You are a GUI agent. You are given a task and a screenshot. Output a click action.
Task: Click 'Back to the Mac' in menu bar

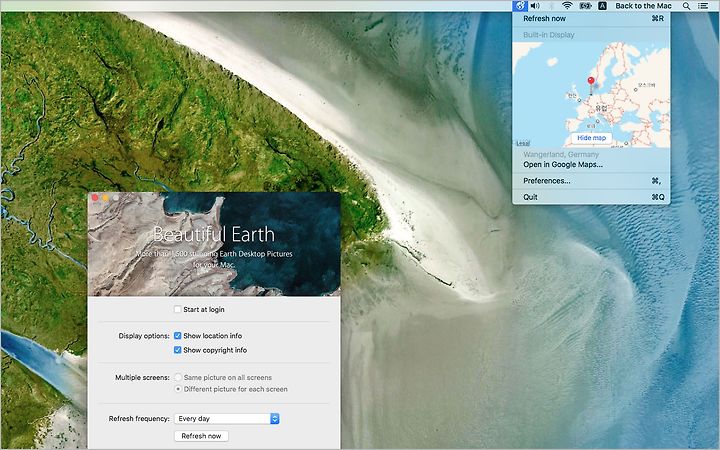643,6
